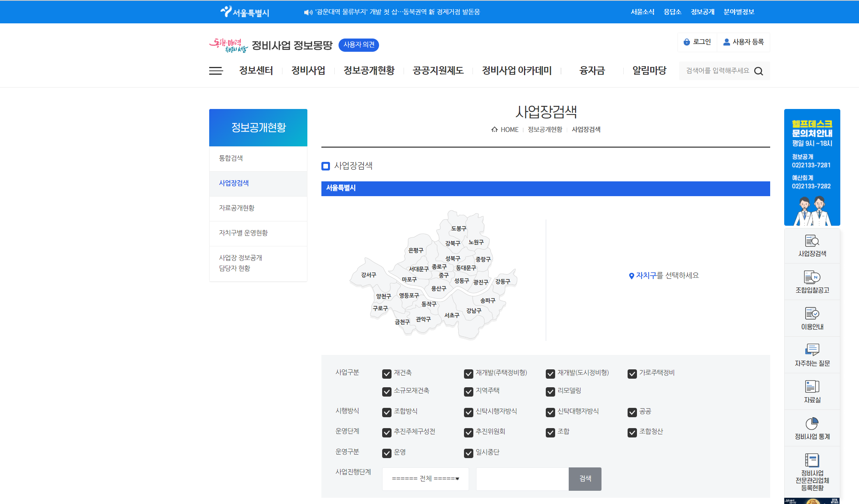Click the 사용자 의견 button
Viewport: 859px width, 504px height.
[358, 45]
